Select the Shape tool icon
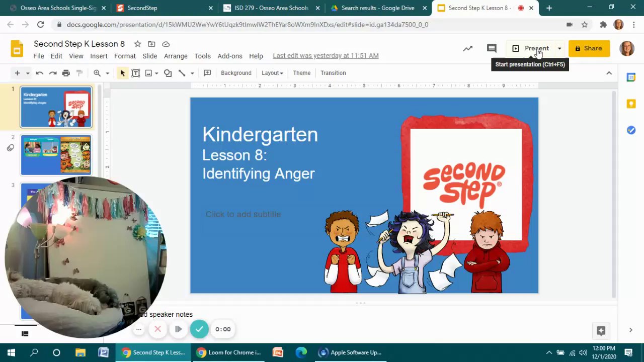Image resolution: width=644 pixels, height=362 pixels. tap(168, 73)
